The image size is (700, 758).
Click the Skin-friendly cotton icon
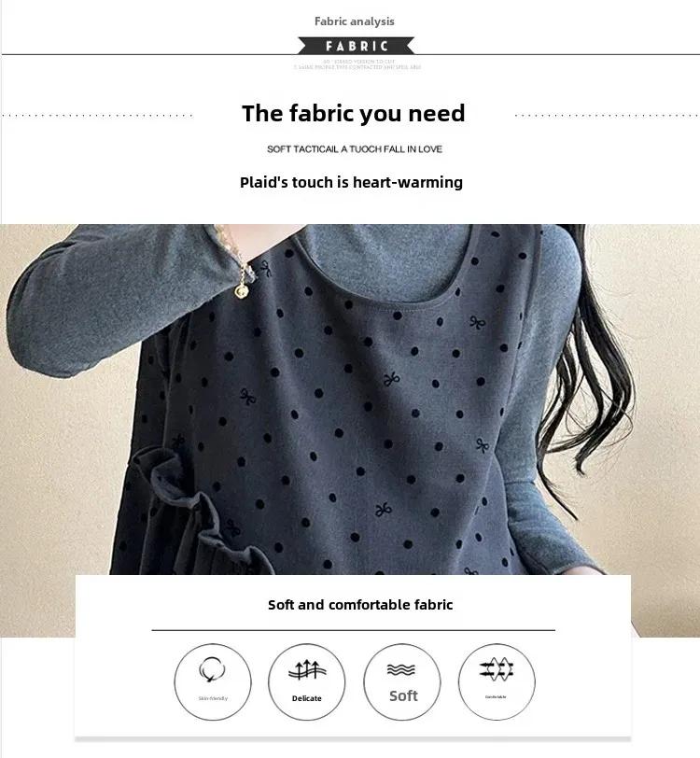click(x=212, y=669)
